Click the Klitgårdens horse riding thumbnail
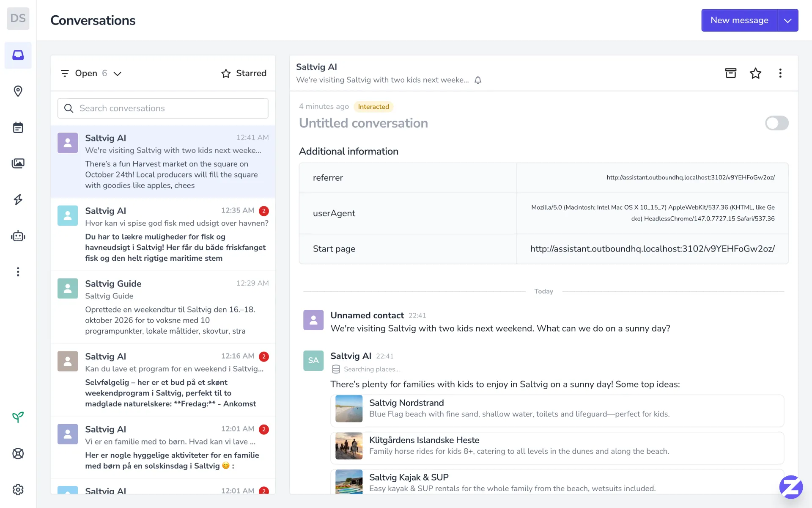Viewport: 812px width, 508px height. tap(349, 446)
